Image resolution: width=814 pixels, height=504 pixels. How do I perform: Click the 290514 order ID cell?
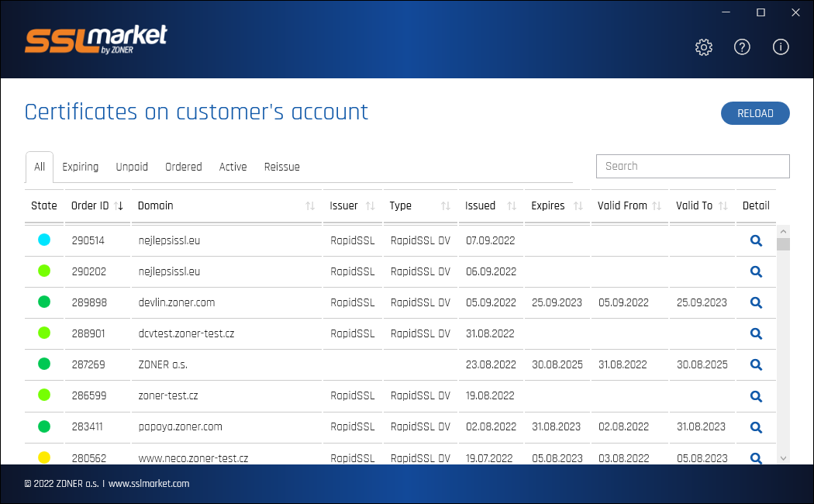pos(88,240)
